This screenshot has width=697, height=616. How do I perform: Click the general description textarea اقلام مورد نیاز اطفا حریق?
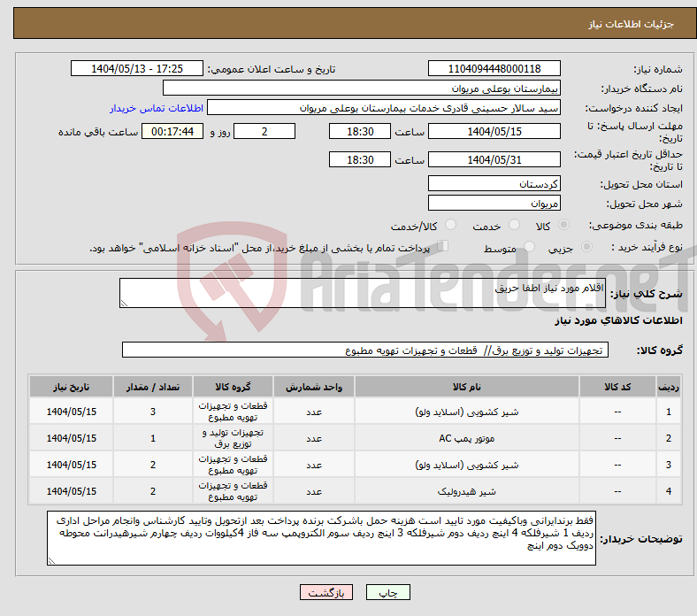[363, 293]
